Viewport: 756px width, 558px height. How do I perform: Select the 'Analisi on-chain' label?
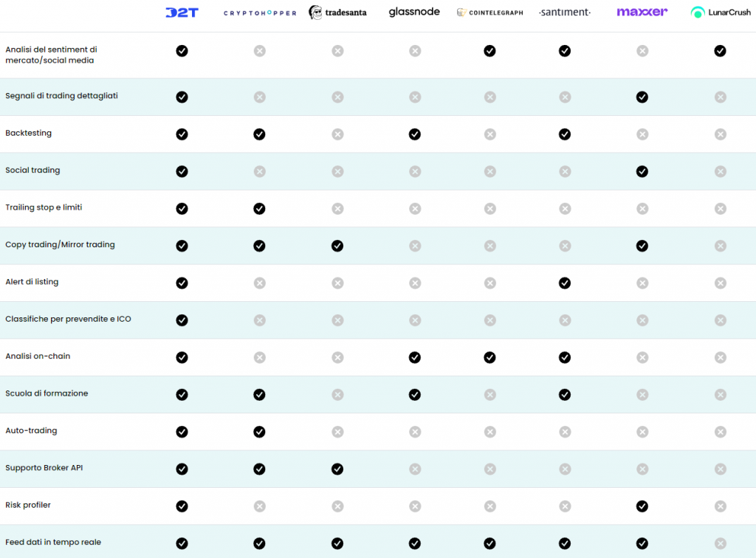[38, 356]
